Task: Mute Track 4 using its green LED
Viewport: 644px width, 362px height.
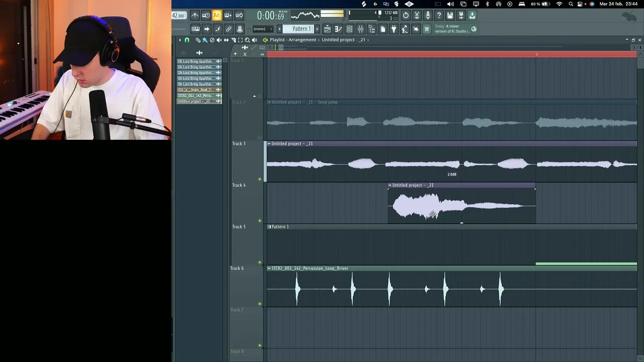Action: 260,221
